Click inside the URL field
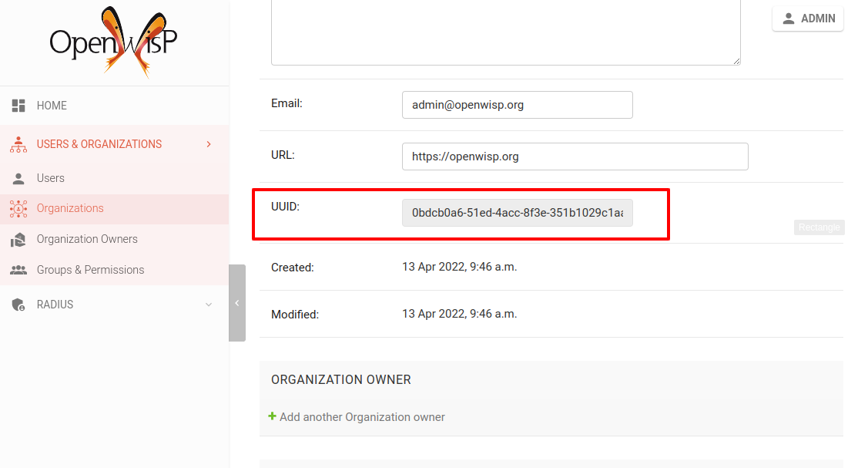Image resolution: width=868 pixels, height=468 pixels. pyautogui.click(x=575, y=156)
